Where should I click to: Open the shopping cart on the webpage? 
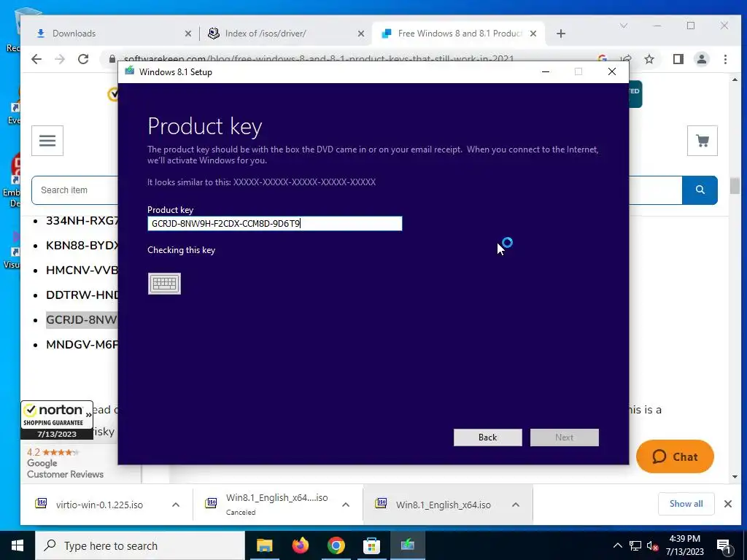pos(703,141)
